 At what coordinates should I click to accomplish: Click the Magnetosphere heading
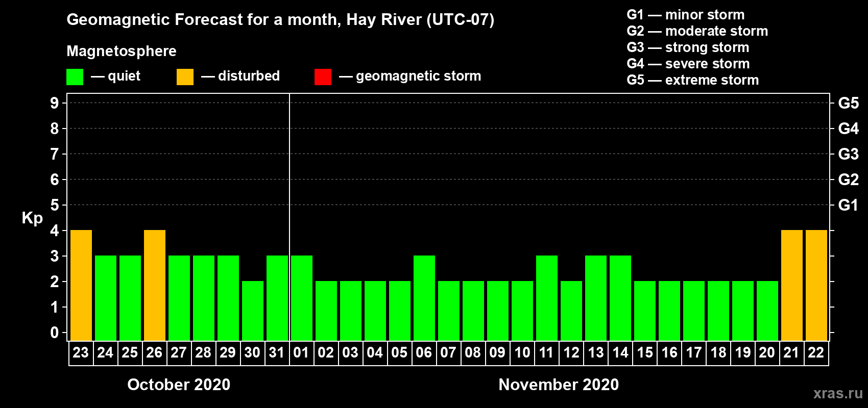[122, 52]
